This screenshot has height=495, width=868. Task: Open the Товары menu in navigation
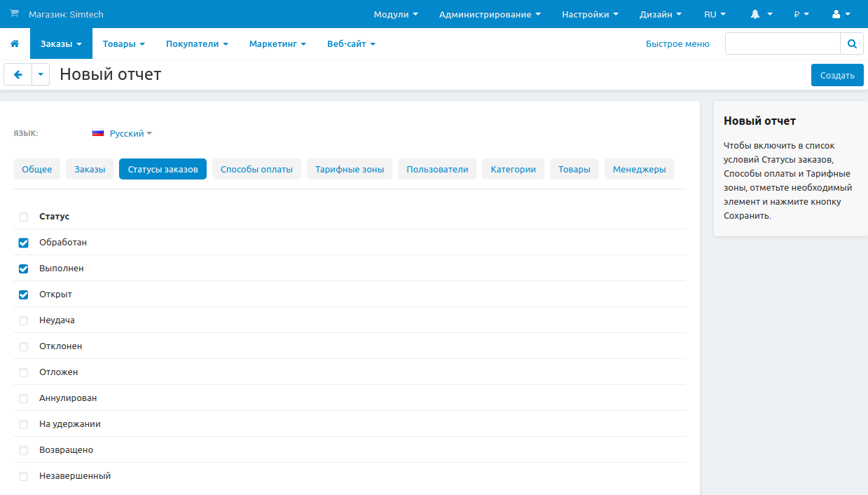[123, 43]
